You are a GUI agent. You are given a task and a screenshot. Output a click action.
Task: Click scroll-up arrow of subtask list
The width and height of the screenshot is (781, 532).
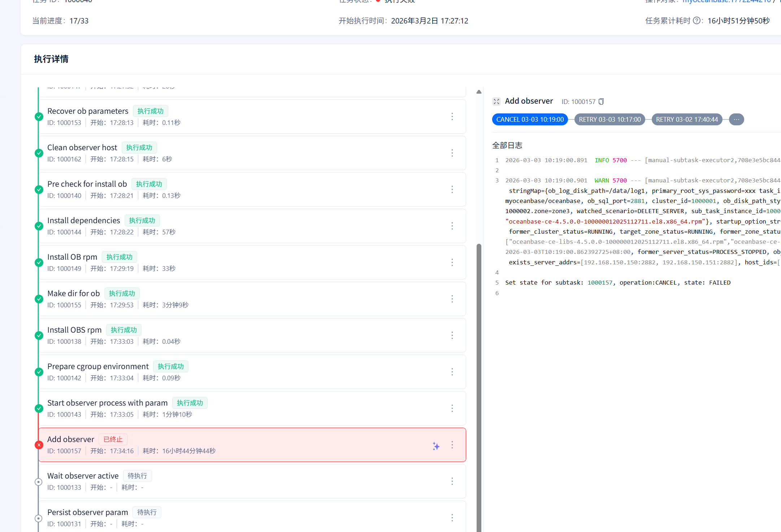[479, 92]
